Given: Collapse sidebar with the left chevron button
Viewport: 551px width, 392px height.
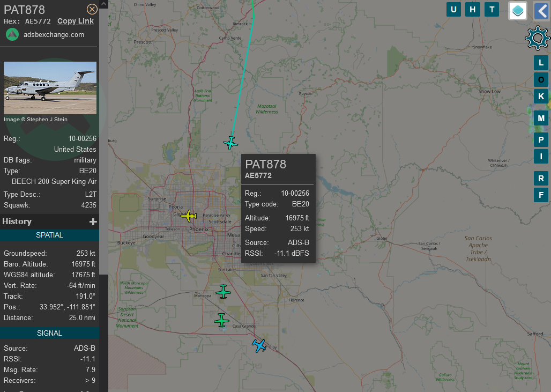Looking at the screenshot, I should pos(541,11).
